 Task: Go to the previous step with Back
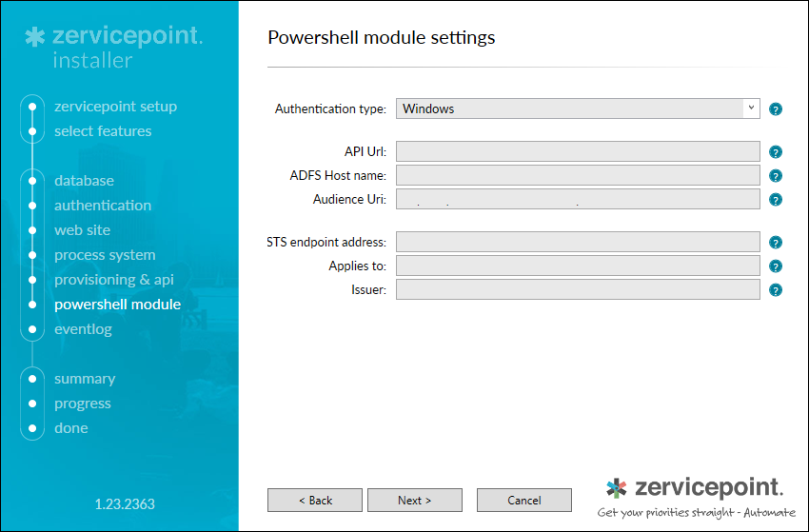315,500
